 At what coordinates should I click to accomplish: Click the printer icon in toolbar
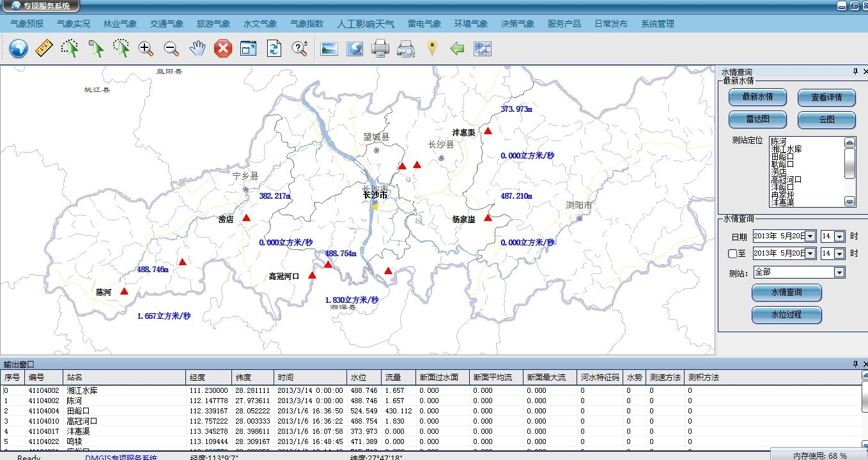[380, 49]
